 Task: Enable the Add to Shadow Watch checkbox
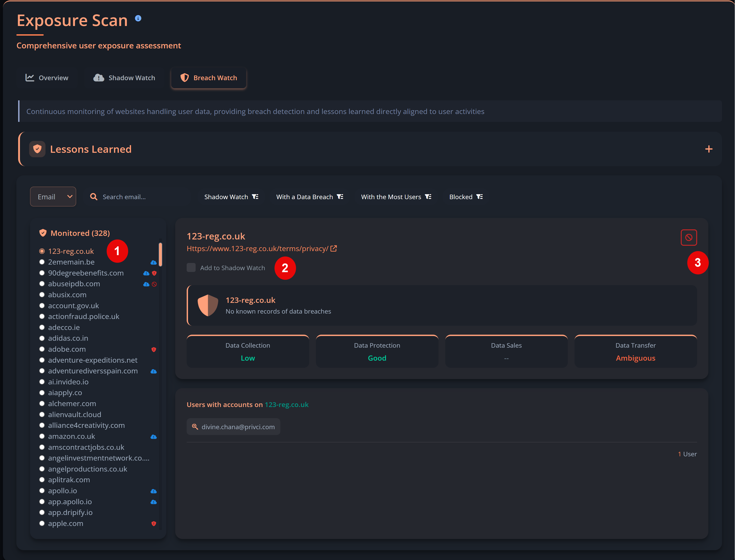tap(191, 267)
